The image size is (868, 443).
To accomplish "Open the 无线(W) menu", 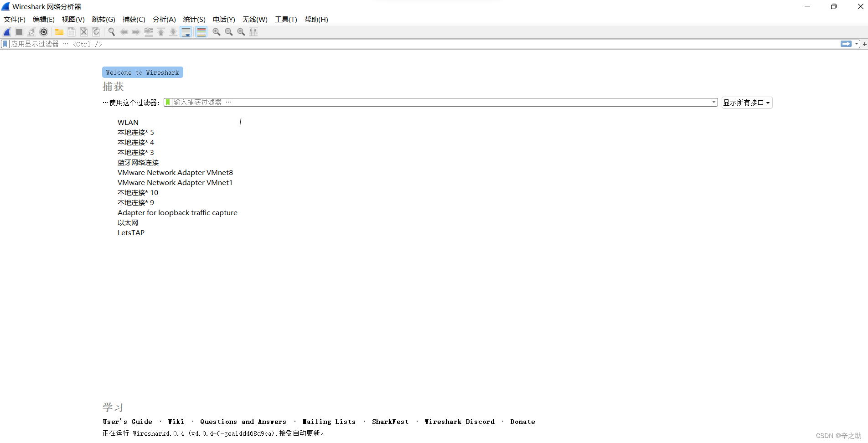I will [255, 20].
